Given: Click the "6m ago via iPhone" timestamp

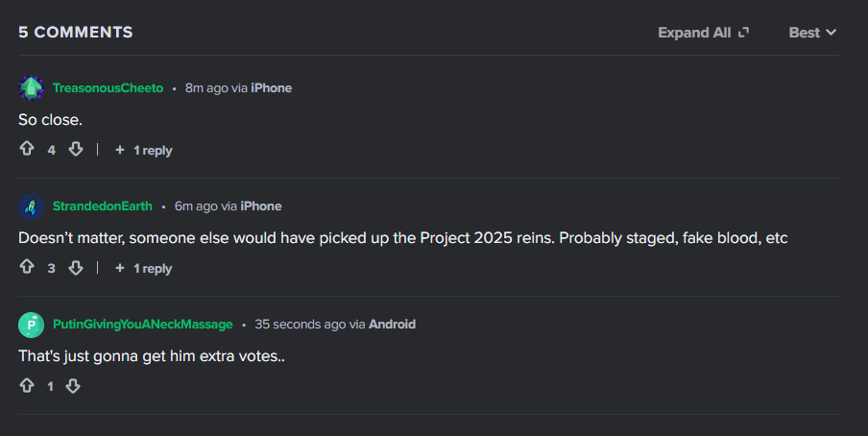Looking at the screenshot, I should (229, 206).
